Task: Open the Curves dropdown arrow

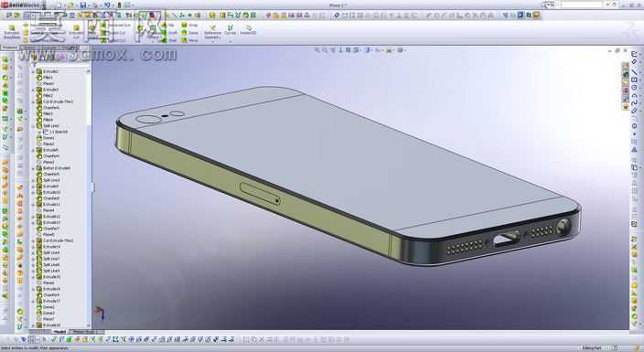Action: pyautogui.click(x=231, y=41)
